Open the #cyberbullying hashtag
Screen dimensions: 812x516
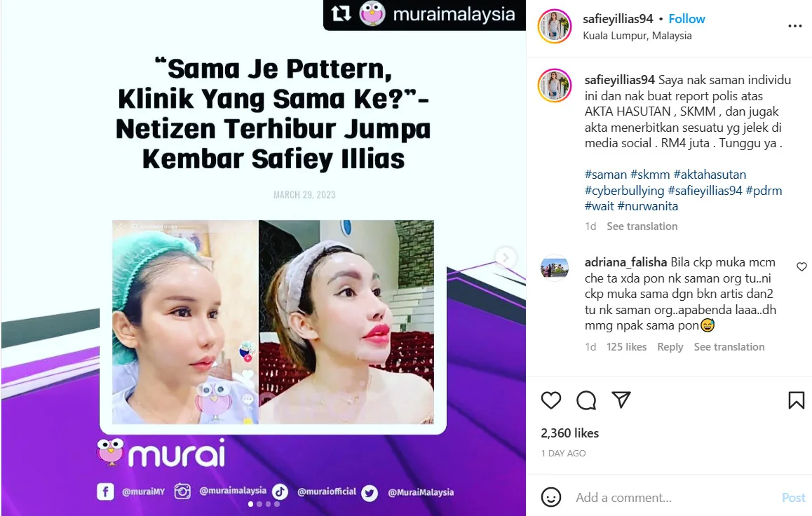pyautogui.click(x=624, y=191)
